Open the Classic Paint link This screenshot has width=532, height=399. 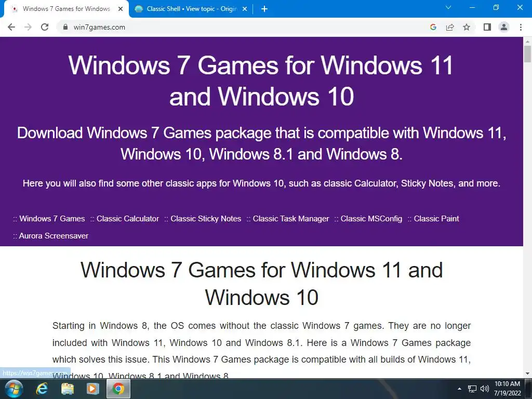[x=436, y=219]
